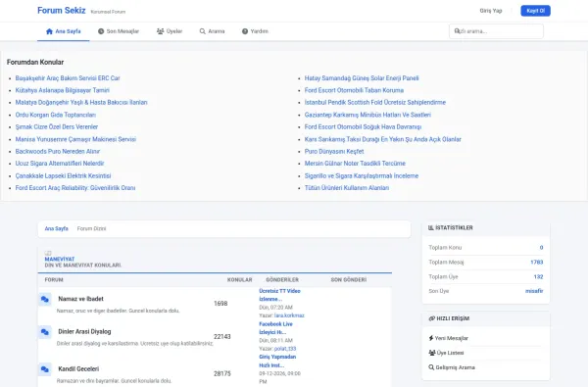Viewport: 588px width, 387px height.
Task: Click the clock icon beside Son Mesajlar
Action: click(101, 31)
